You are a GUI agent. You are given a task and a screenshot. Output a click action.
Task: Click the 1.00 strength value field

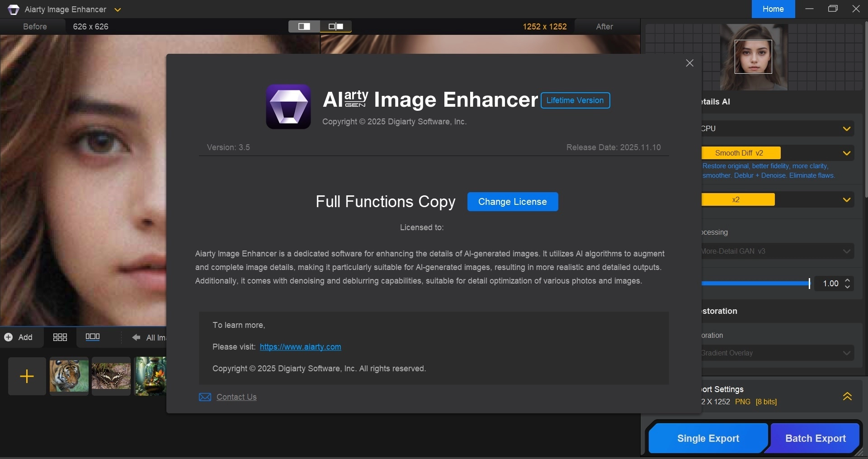pyautogui.click(x=830, y=284)
